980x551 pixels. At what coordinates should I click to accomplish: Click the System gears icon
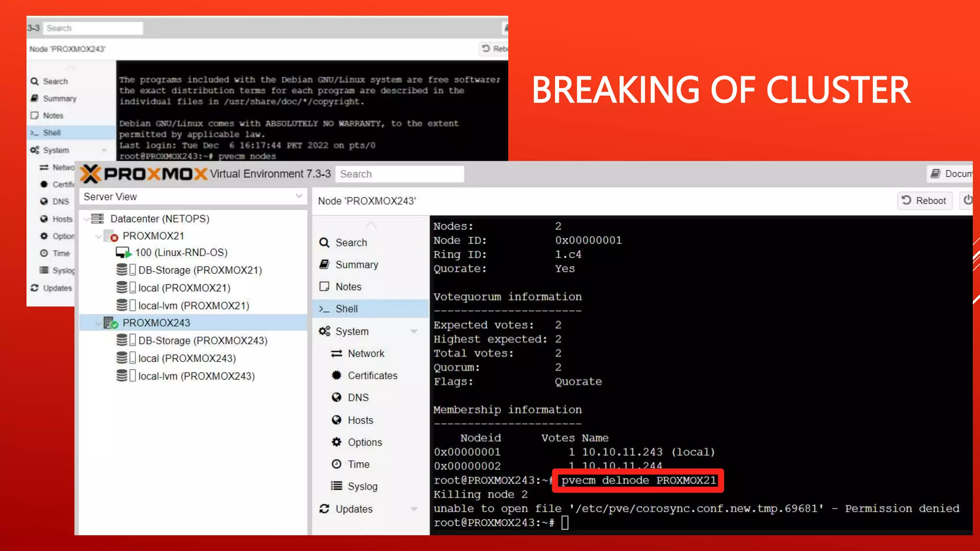(x=324, y=331)
